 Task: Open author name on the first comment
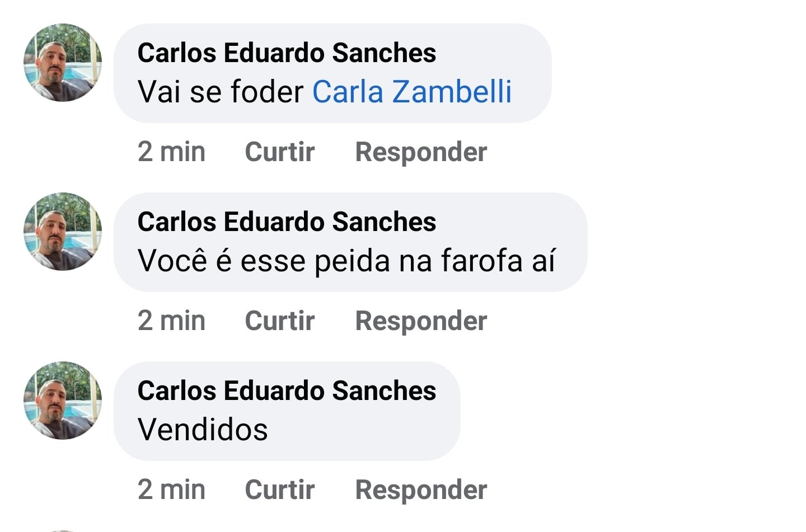[x=287, y=53]
